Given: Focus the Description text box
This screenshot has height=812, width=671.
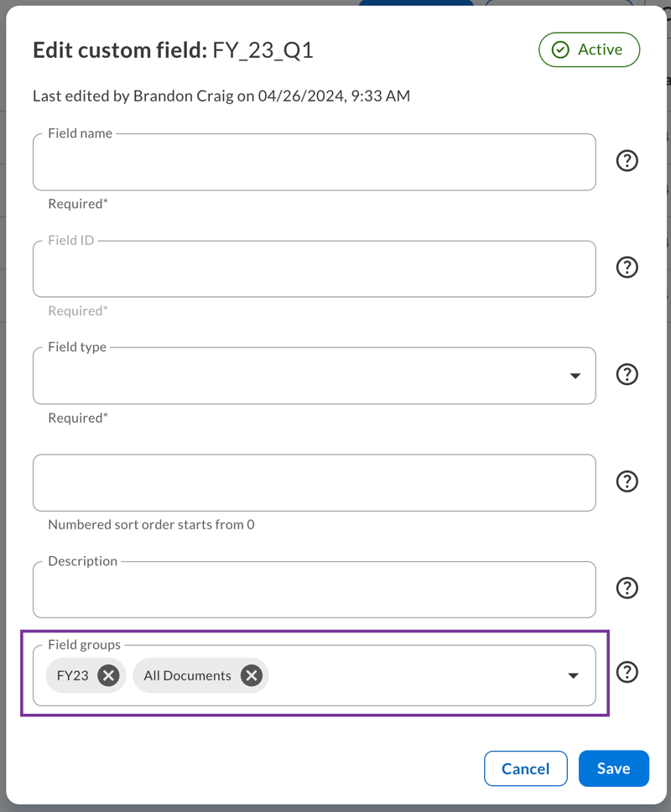Looking at the screenshot, I should pos(315,590).
